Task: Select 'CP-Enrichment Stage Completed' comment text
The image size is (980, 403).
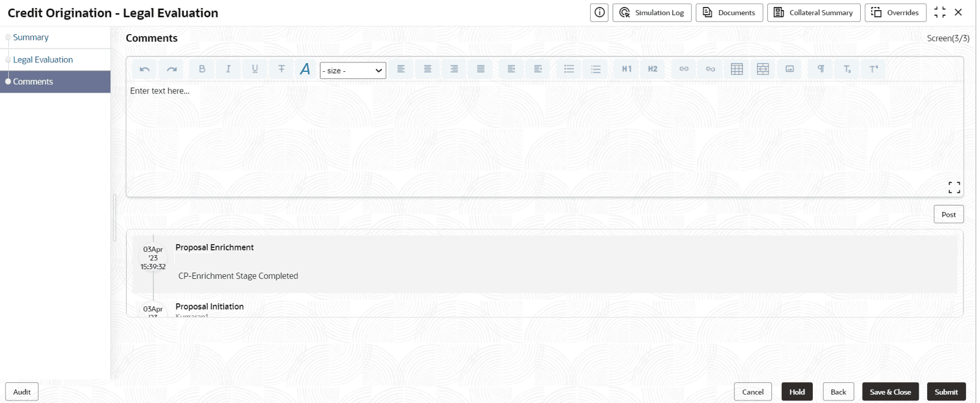Action: point(238,276)
